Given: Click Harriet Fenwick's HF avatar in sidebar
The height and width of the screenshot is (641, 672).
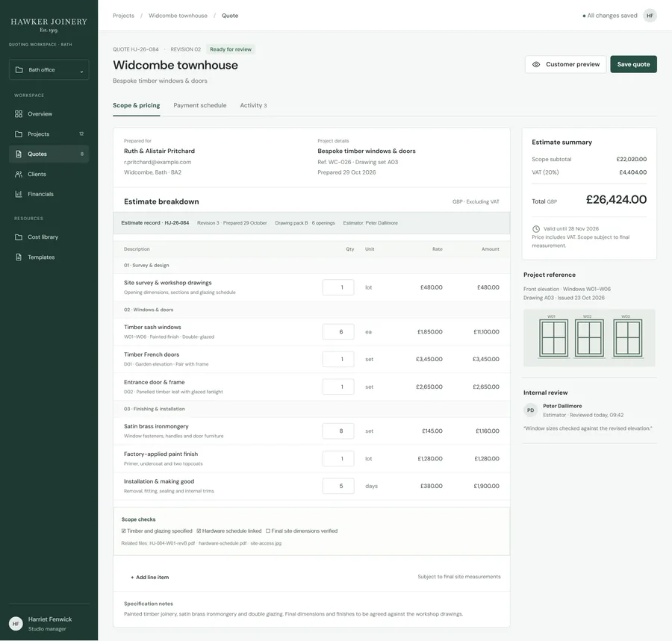Looking at the screenshot, I should tap(16, 623).
